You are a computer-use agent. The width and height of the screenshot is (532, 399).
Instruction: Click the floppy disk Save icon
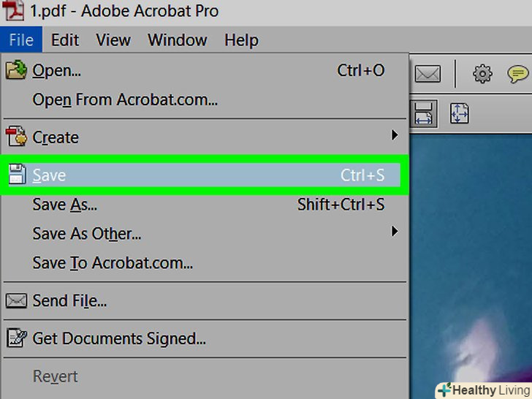(16, 175)
